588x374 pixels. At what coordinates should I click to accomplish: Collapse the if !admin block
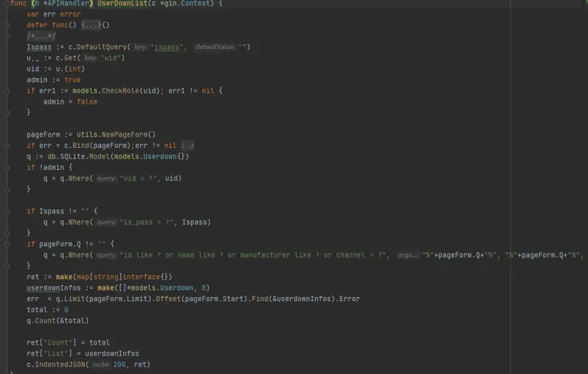tap(7, 168)
